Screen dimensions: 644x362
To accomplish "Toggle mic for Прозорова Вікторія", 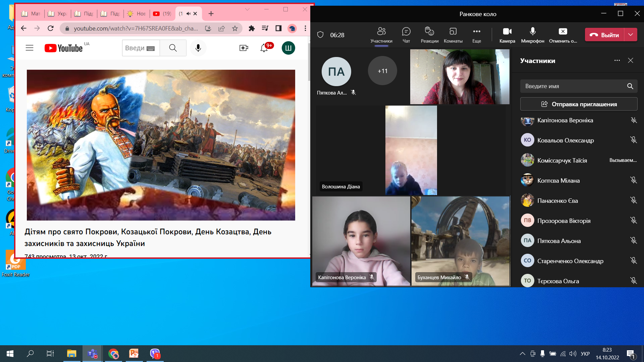I will (x=634, y=221).
